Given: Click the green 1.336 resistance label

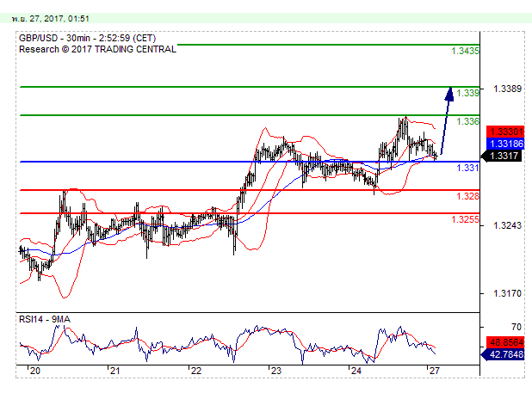Looking at the screenshot, I should tap(468, 121).
